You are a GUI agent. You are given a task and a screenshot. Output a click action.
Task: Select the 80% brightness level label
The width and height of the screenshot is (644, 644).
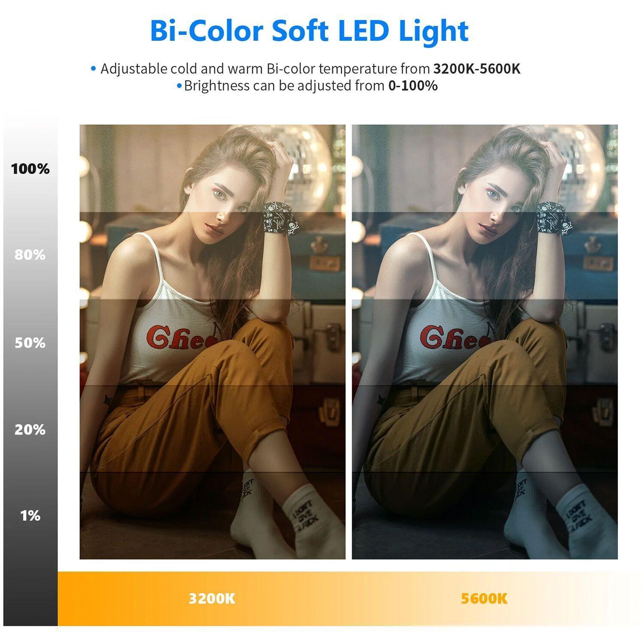[30, 255]
